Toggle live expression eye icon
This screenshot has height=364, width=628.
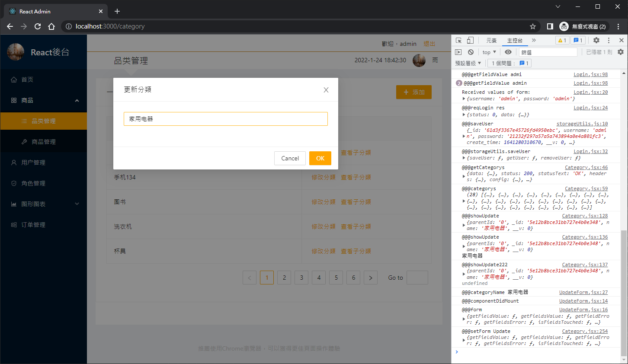[508, 52]
